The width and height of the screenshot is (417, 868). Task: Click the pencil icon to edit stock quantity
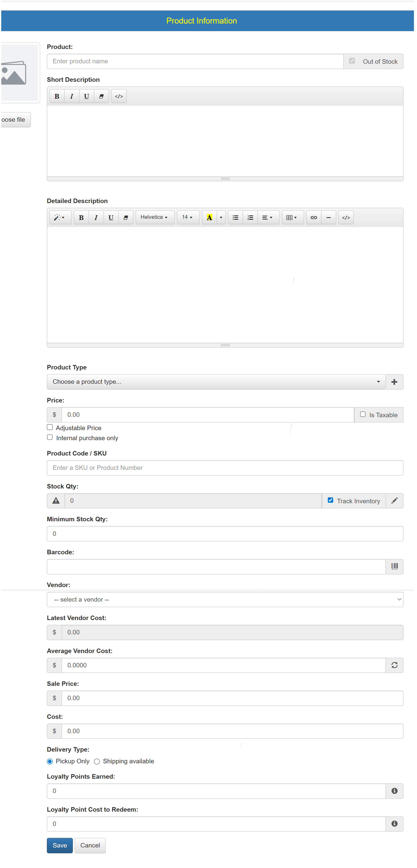point(394,501)
